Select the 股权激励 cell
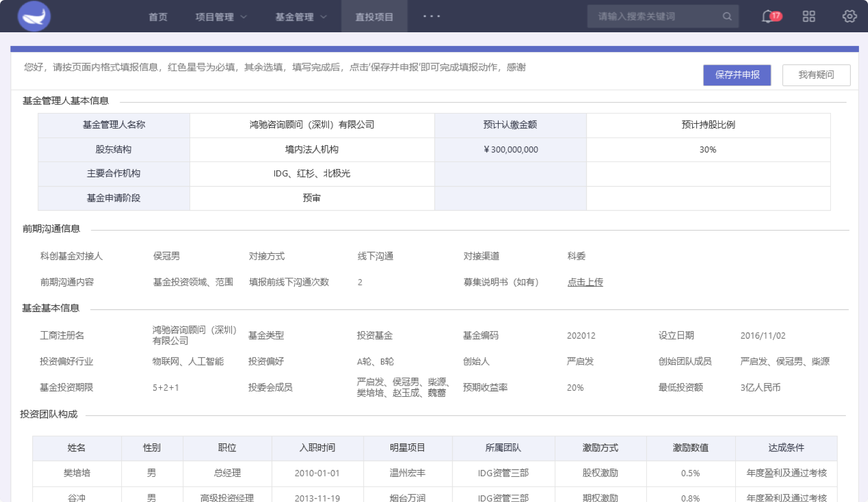The image size is (868, 502). 600,473
